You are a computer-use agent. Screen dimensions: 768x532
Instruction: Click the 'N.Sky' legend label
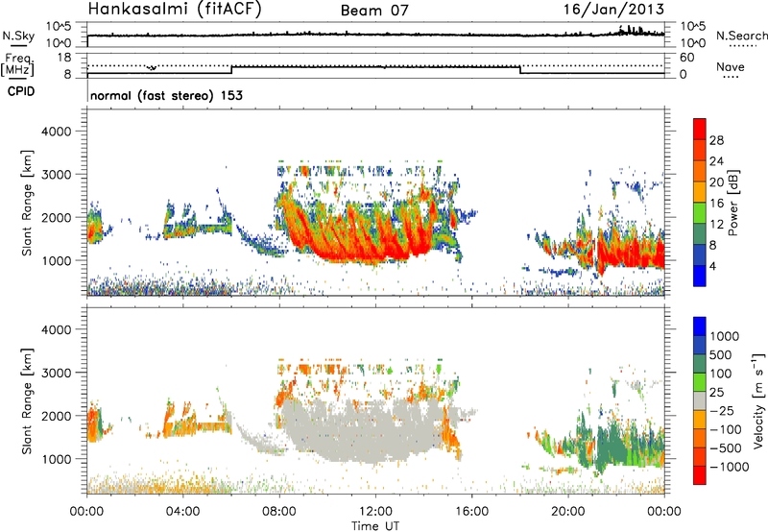[18, 36]
